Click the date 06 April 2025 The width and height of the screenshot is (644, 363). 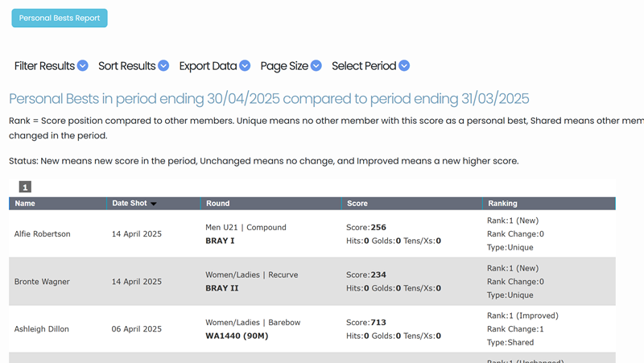[x=137, y=329]
